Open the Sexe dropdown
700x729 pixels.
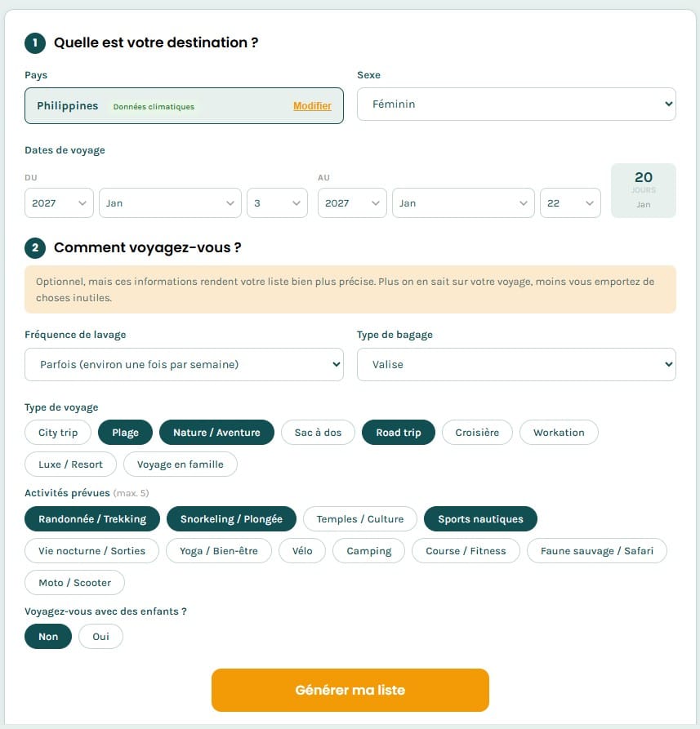point(516,104)
